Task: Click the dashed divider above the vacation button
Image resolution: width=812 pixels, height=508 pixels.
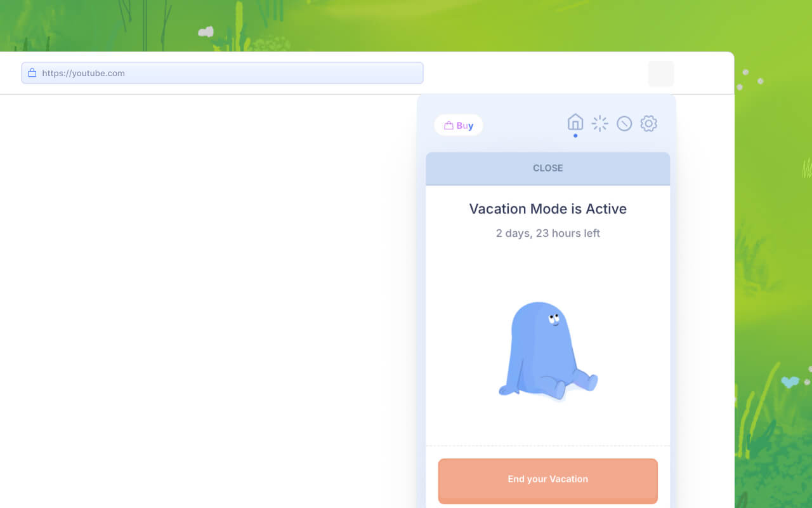Action: [547, 444]
